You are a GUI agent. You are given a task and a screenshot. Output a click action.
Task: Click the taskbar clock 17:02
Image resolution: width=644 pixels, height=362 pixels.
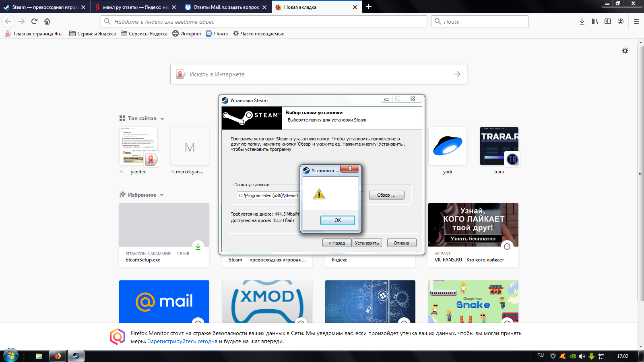623,356
